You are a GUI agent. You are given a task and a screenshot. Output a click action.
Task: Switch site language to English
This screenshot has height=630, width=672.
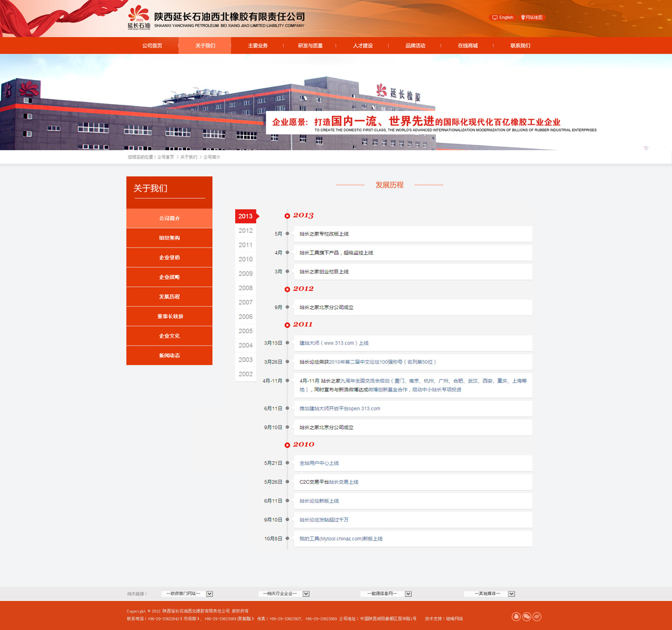(502, 17)
